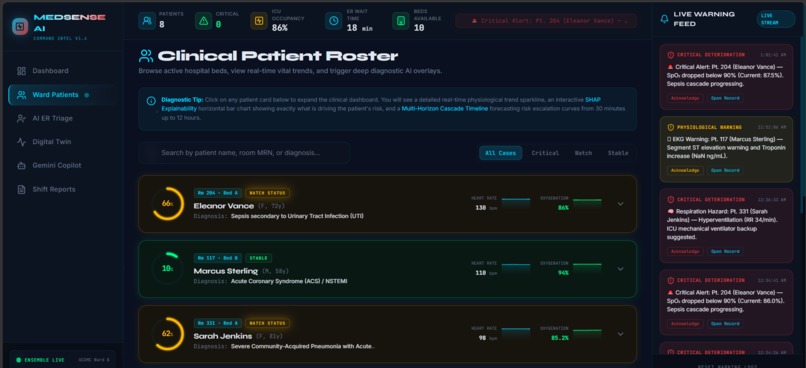Click the info icon in the Diagnostic Tip box
806x368 pixels.
point(151,101)
